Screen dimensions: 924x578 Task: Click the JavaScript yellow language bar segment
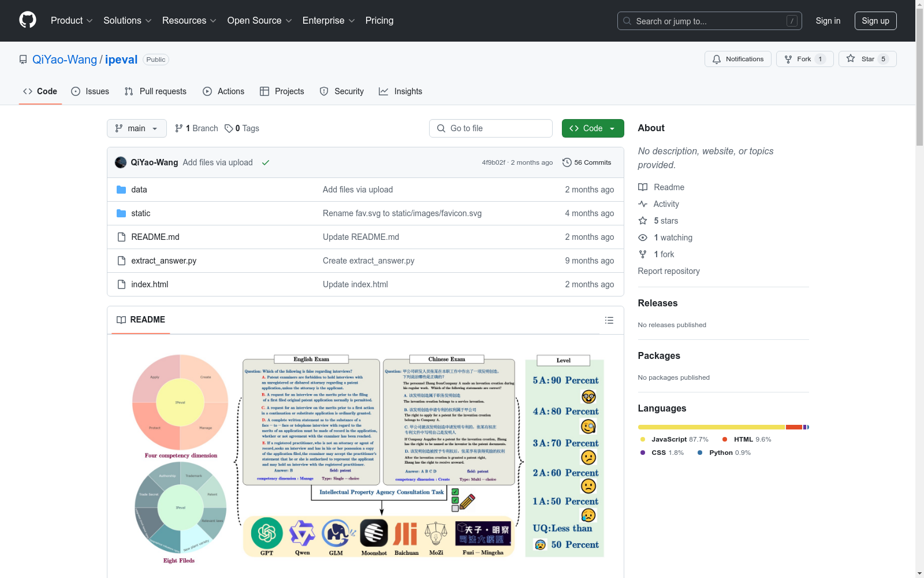click(711, 427)
